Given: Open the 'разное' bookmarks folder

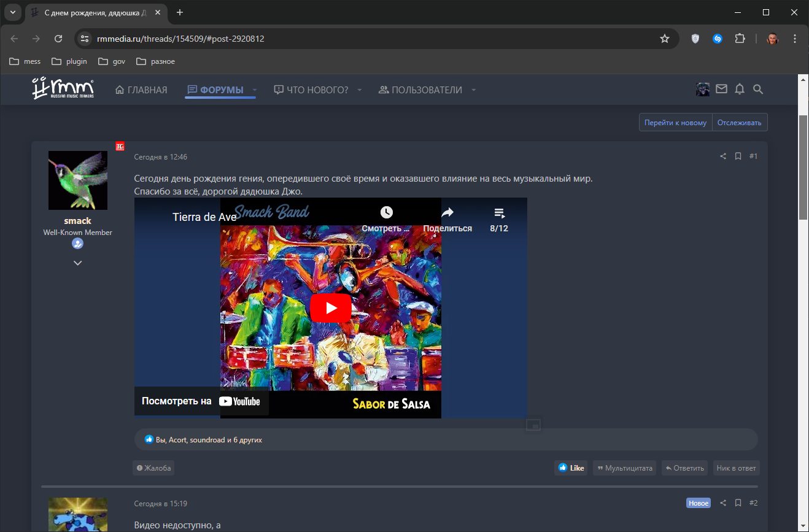Looking at the screenshot, I should coord(156,61).
